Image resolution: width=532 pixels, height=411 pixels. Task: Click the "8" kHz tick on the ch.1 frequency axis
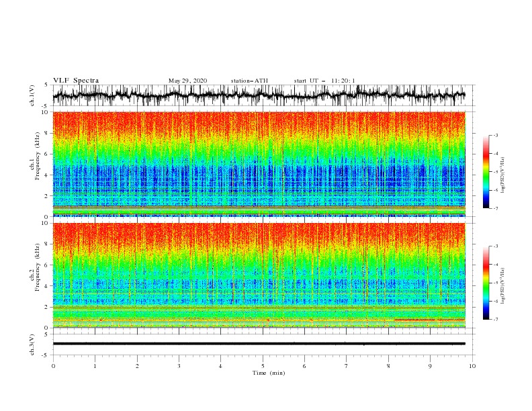(x=47, y=133)
